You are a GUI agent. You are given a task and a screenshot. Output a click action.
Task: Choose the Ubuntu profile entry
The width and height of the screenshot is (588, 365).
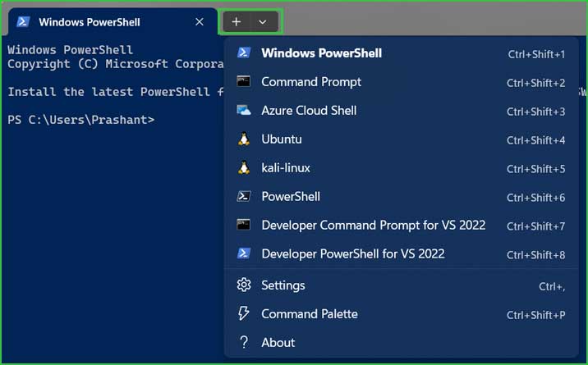[x=402, y=139]
